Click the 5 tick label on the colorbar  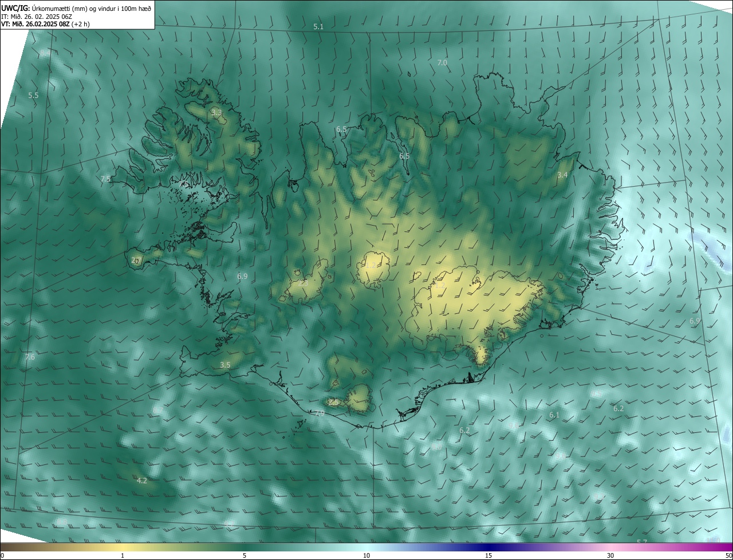click(x=245, y=556)
